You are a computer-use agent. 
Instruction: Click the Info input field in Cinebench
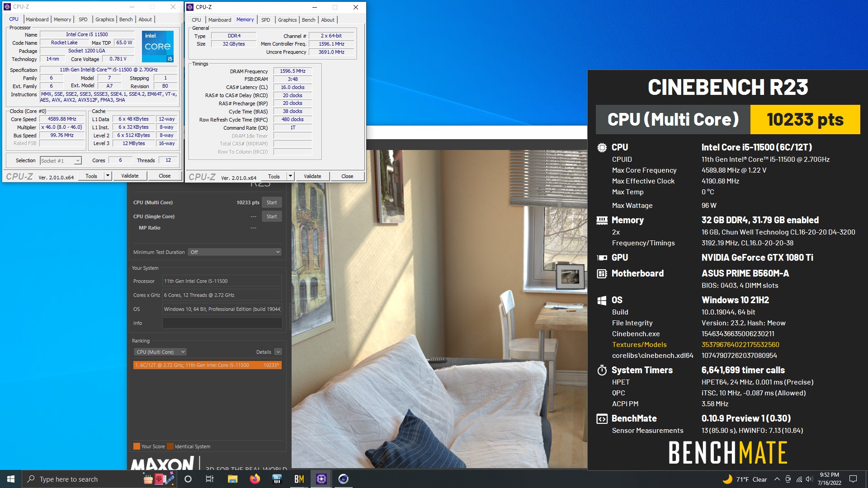[222, 323]
